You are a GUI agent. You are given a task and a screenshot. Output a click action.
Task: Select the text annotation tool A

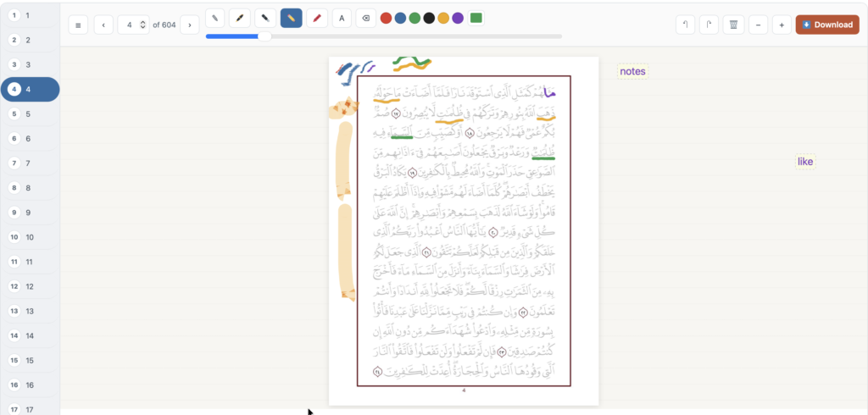point(342,19)
